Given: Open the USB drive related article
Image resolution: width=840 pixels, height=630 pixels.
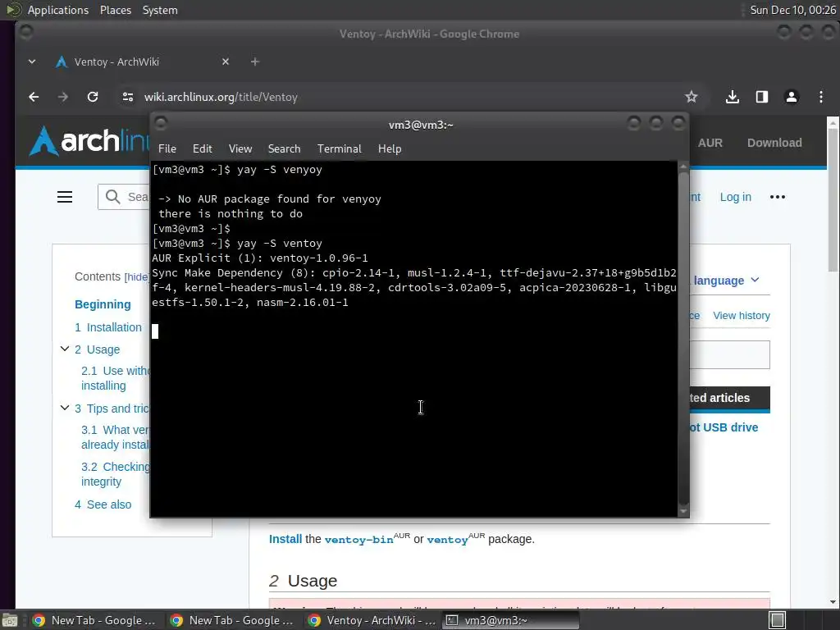Looking at the screenshot, I should [x=724, y=427].
